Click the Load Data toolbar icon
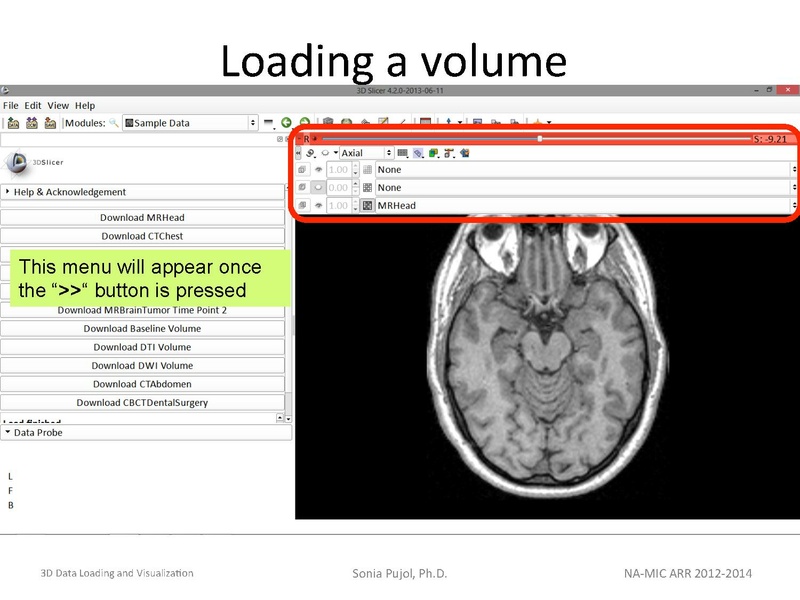This screenshot has width=800, height=600. pos(13,123)
